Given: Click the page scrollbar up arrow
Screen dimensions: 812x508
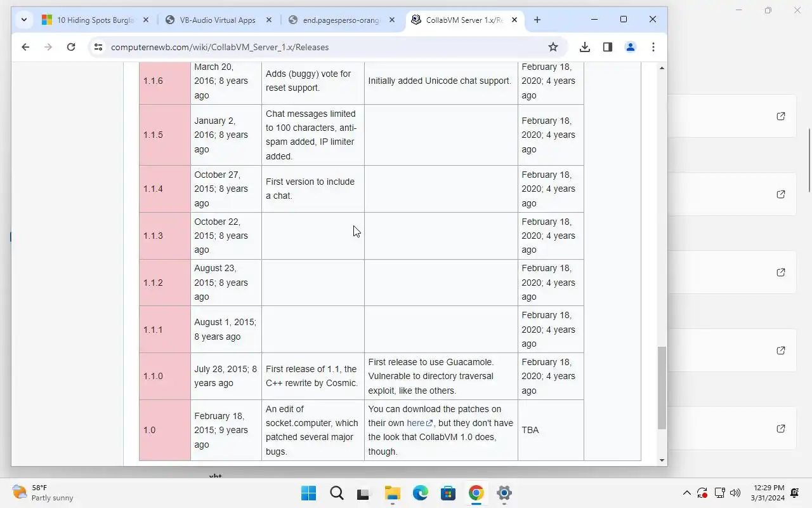Looking at the screenshot, I should tap(662, 68).
